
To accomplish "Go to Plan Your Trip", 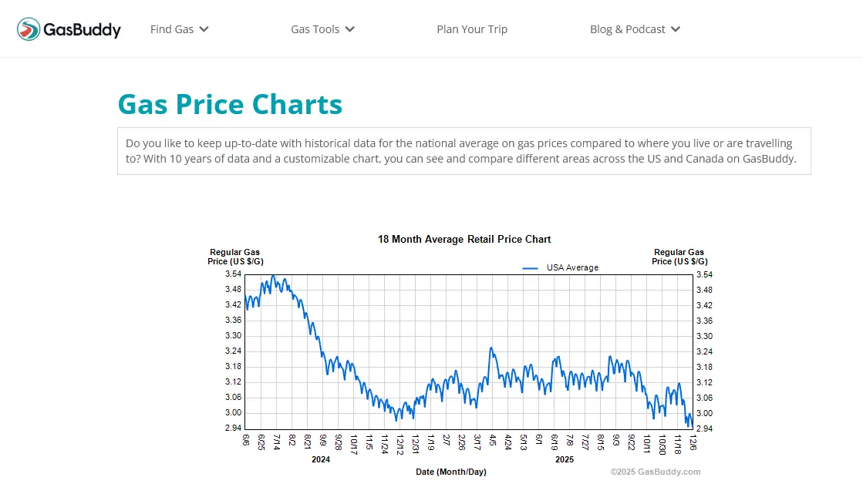I will 472,29.
